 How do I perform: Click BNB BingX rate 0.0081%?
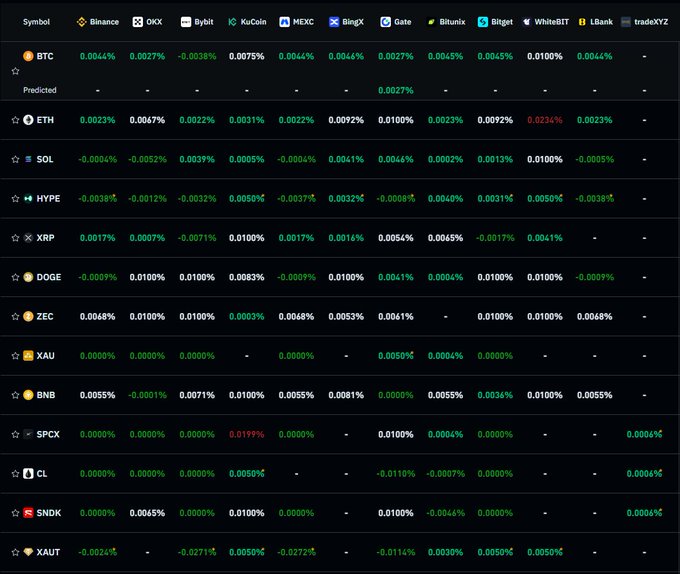346,395
